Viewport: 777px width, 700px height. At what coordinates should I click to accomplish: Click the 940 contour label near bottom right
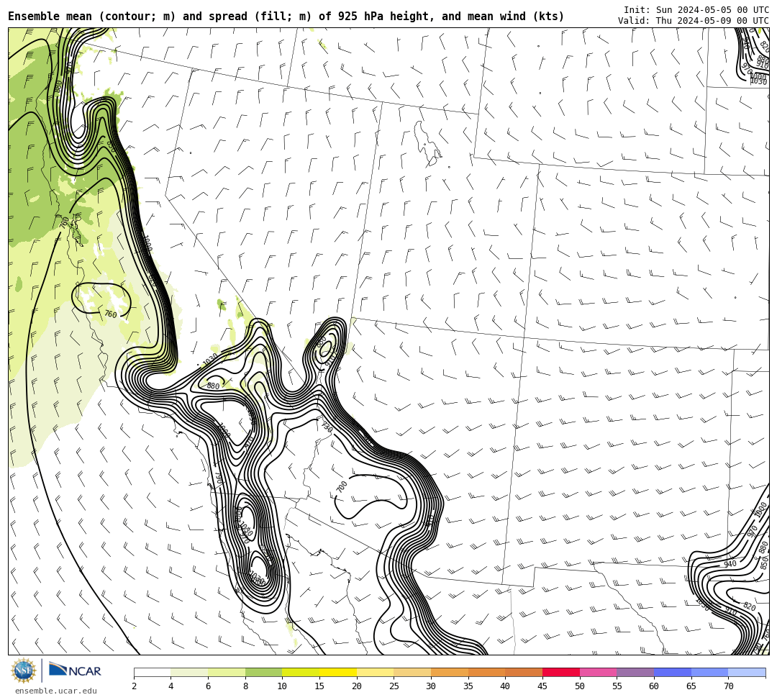pyautogui.click(x=730, y=564)
